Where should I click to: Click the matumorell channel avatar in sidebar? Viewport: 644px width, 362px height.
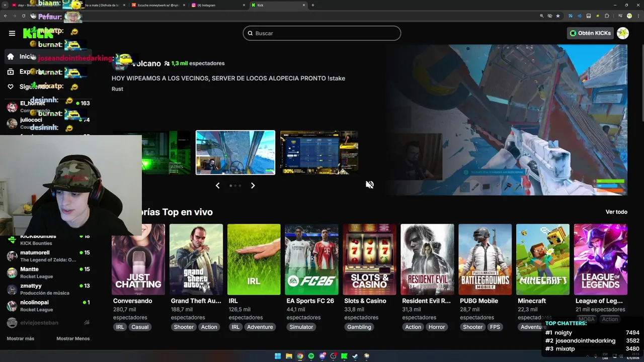pos(12,256)
